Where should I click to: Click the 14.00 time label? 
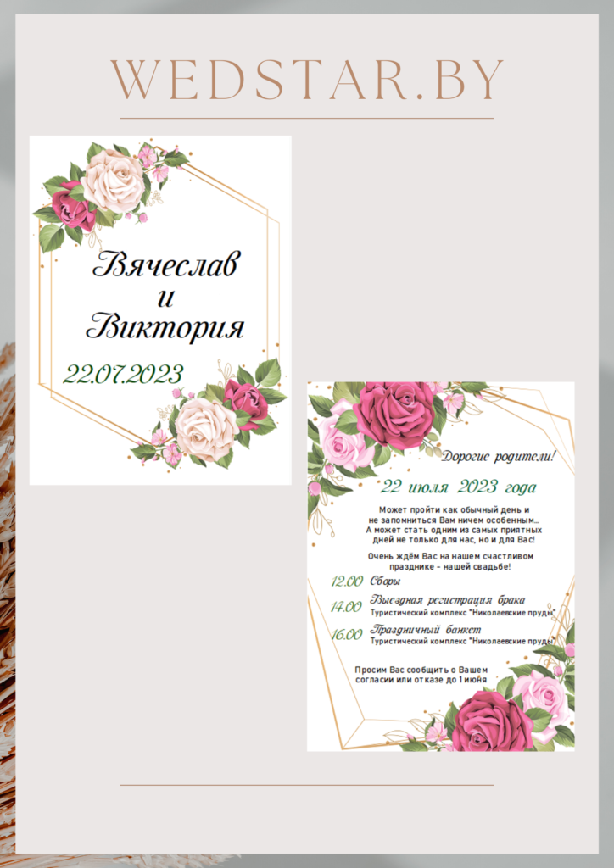pos(346,607)
